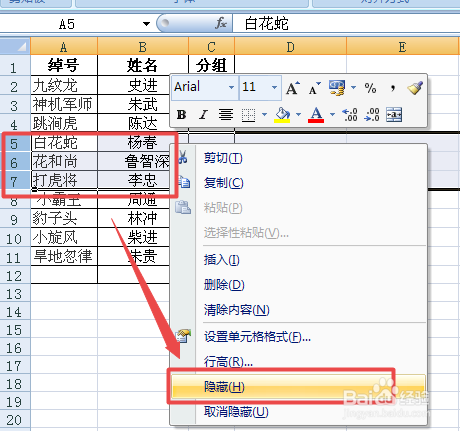Select row 9 header

tap(15, 219)
